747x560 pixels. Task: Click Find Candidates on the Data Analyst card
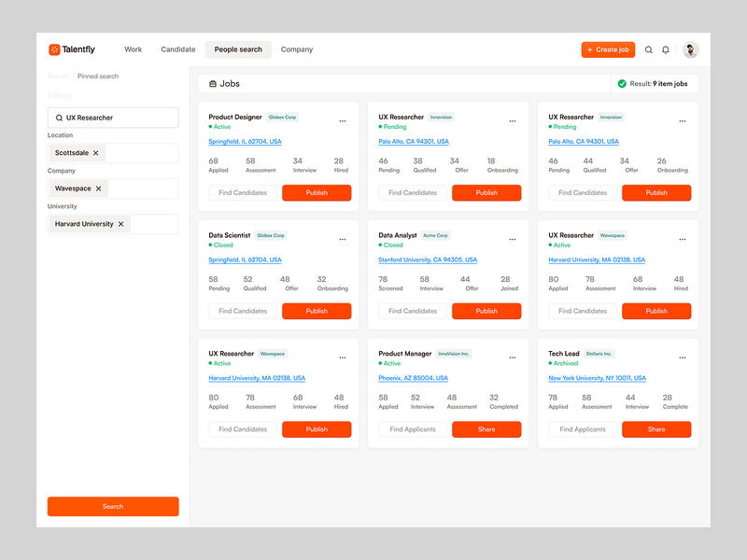pyautogui.click(x=411, y=311)
